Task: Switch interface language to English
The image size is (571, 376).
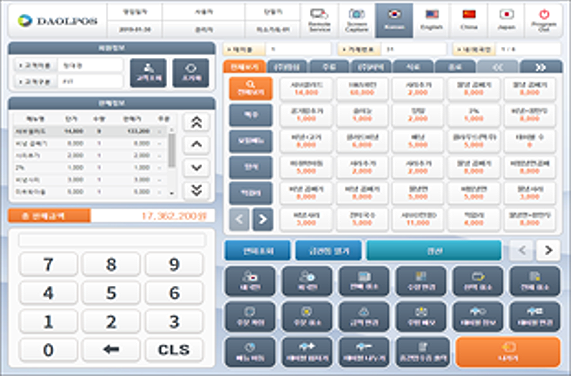Action: (x=432, y=21)
